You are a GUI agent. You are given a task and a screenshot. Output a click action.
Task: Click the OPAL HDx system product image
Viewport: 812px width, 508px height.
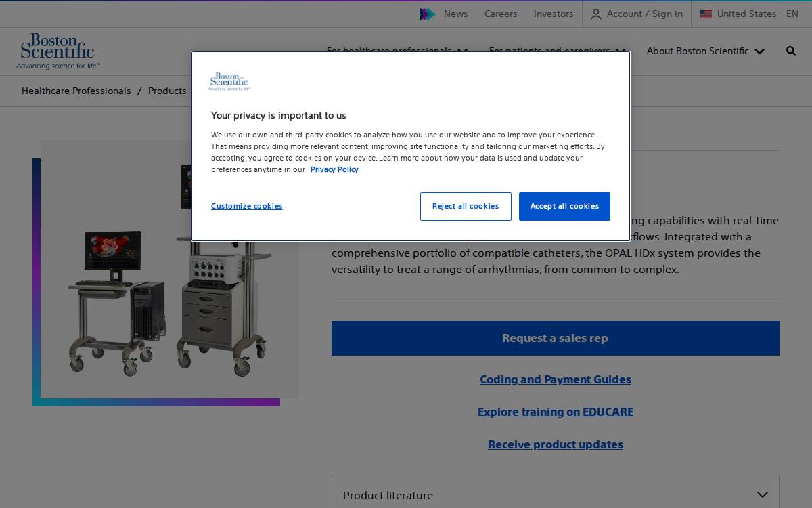169,269
